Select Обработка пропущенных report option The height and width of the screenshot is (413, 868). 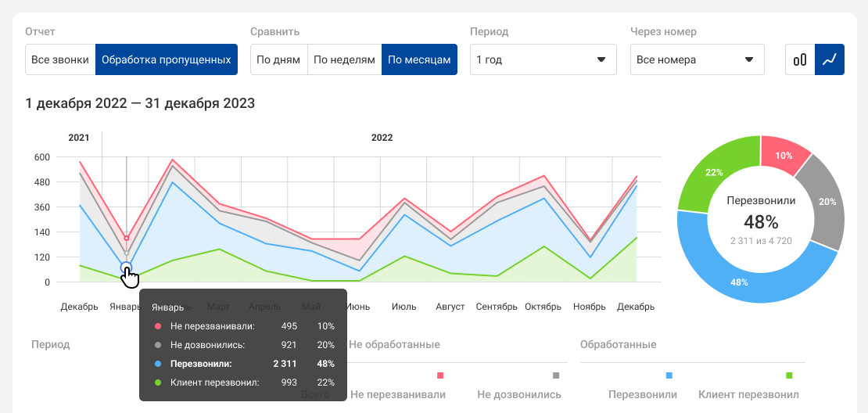pos(167,59)
